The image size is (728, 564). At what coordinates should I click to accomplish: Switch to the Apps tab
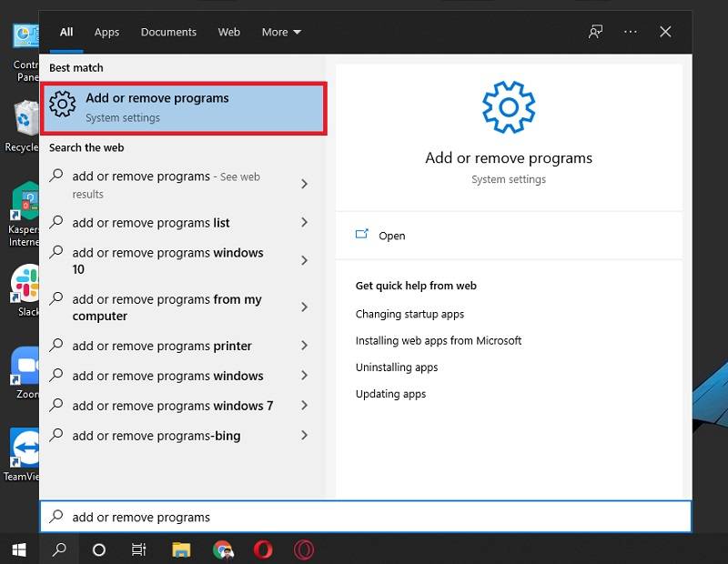point(106,32)
